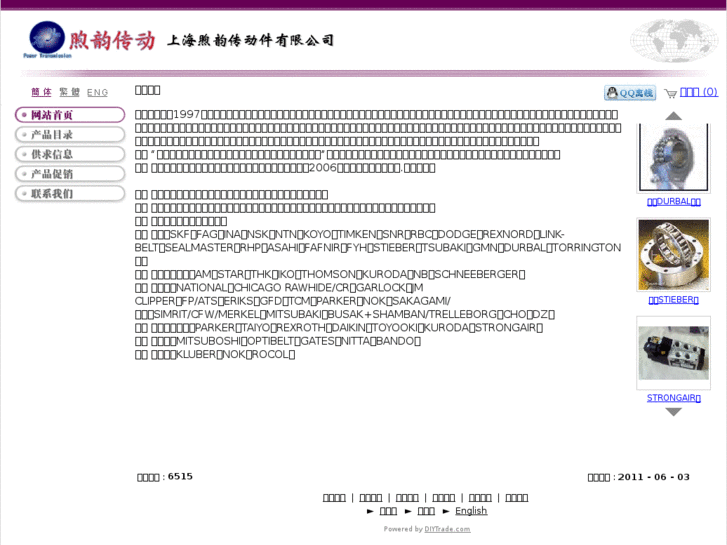Switch language to 繁體

tap(70, 92)
